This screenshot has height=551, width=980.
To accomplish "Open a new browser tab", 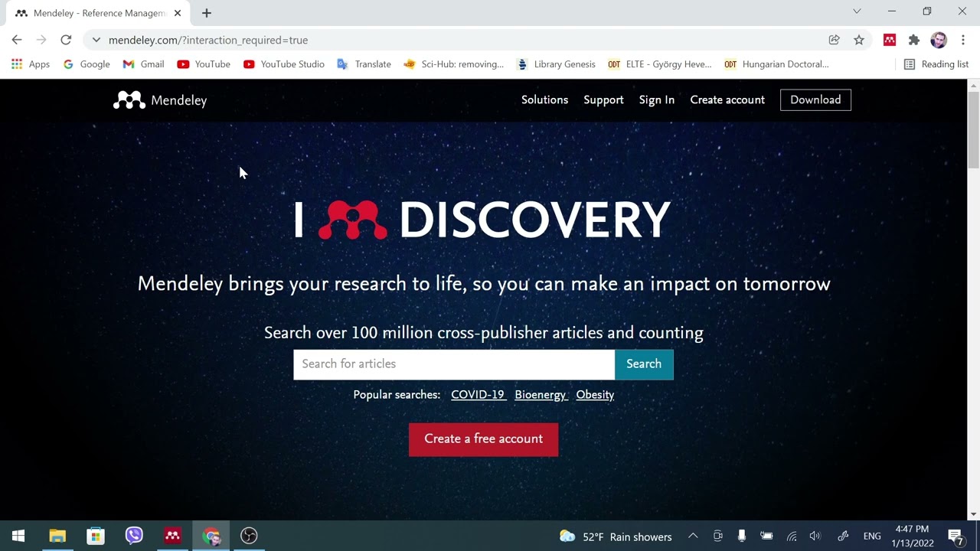I will tap(207, 13).
